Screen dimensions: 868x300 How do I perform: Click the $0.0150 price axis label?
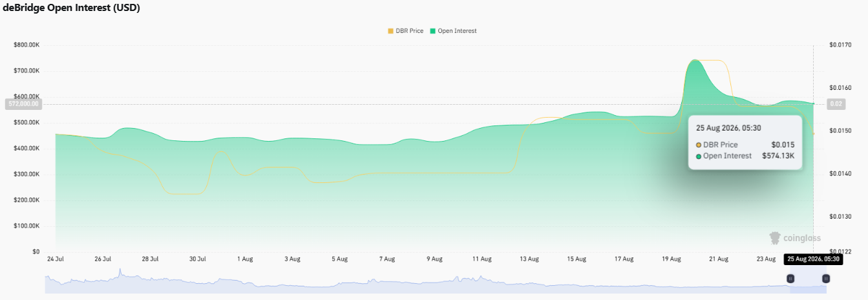840,131
